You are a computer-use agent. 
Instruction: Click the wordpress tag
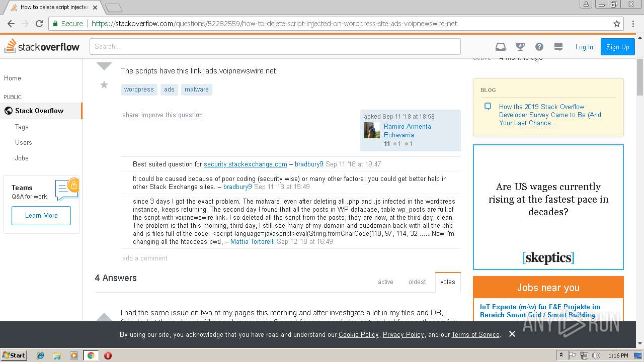click(x=139, y=89)
